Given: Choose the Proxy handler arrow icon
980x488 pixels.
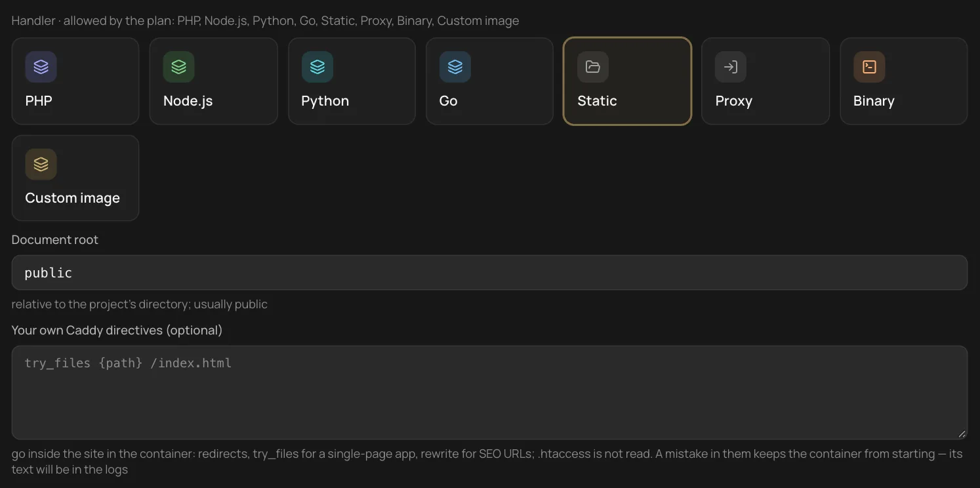Looking at the screenshot, I should (731, 67).
